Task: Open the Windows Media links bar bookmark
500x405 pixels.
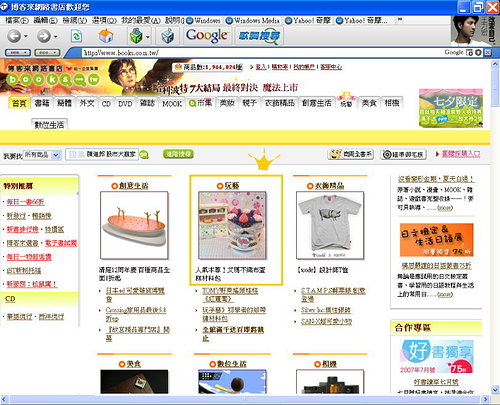Action: 252,20
